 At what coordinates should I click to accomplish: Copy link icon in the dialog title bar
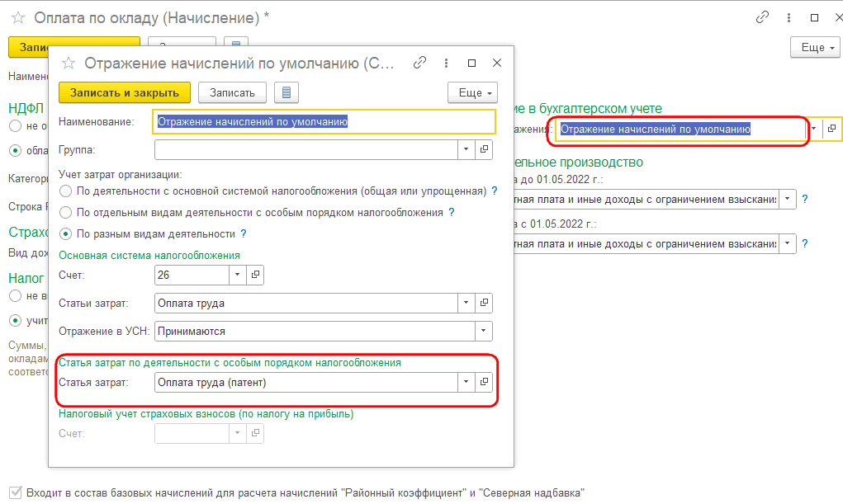coord(419,63)
